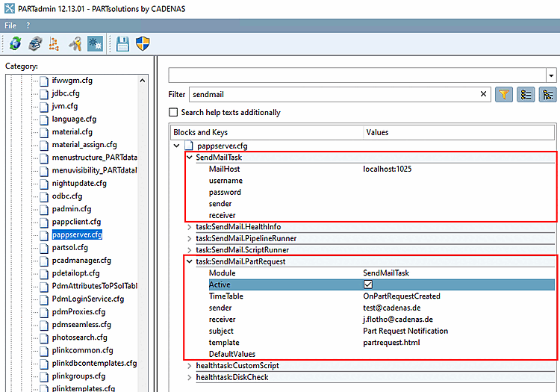Uncheck the Active checkbox in PartRequest
560x392 pixels.
[368, 284]
